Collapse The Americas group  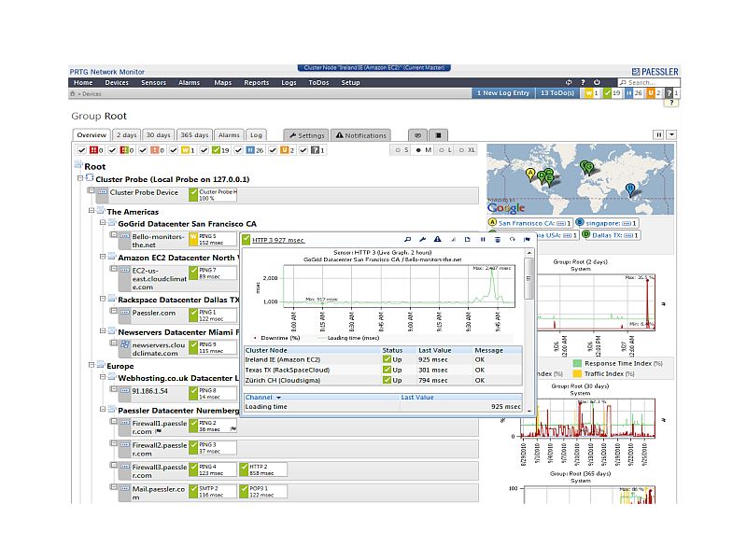click(x=92, y=210)
